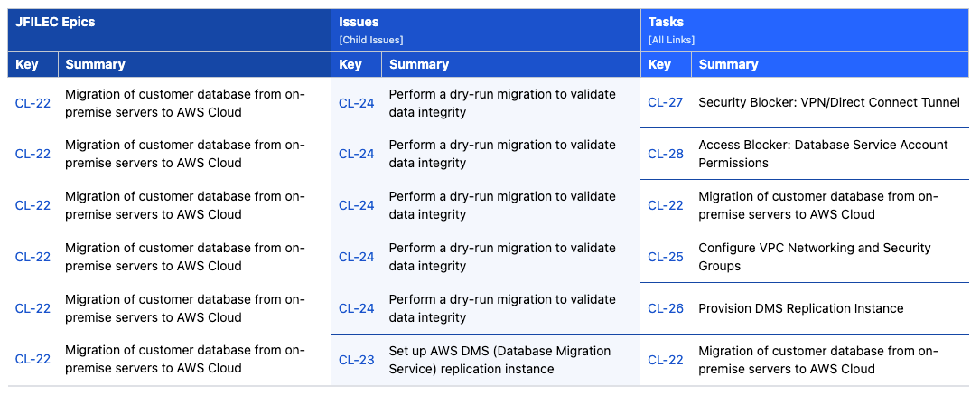Select the [All Links] label under Tasks

click(671, 40)
